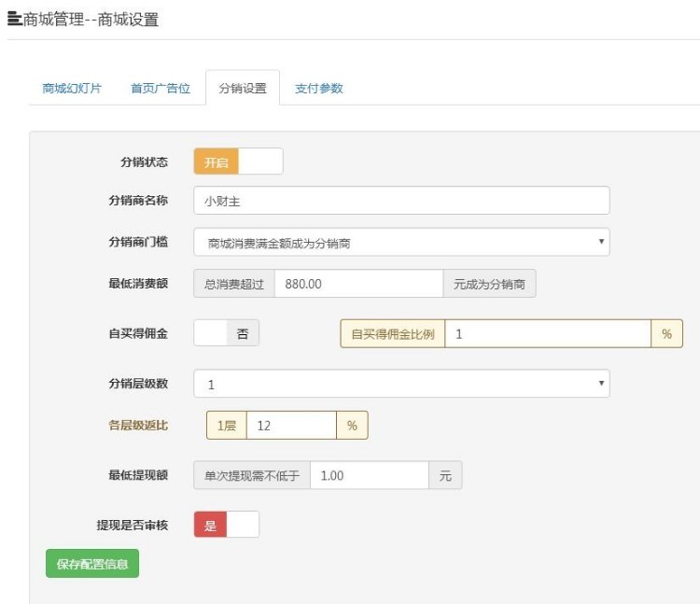Screen dimensions: 700x604
Task: Go to the 支付参数 tab
Action: (319, 89)
